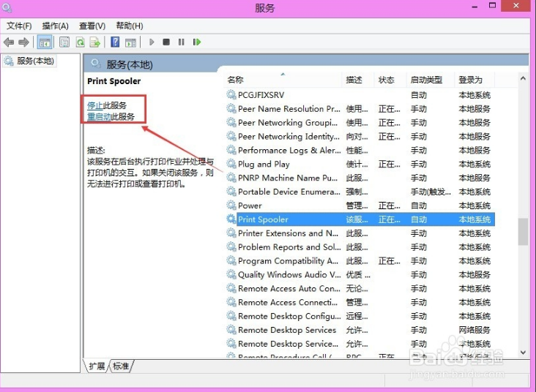Click the 重启动 service link

coord(99,117)
